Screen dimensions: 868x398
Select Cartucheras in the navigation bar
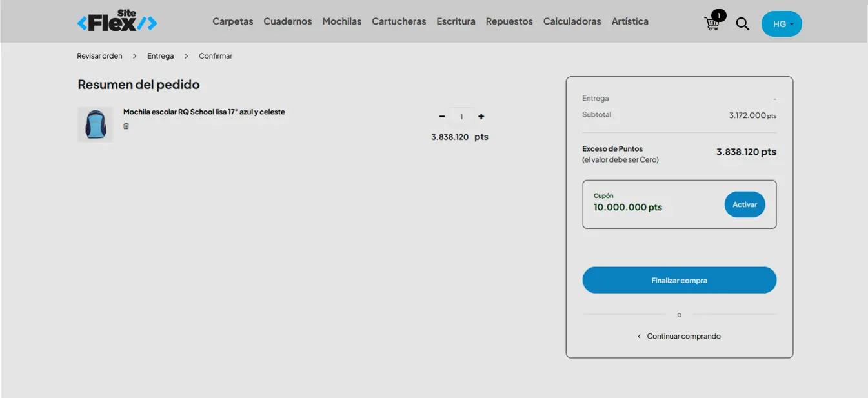(x=399, y=21)
